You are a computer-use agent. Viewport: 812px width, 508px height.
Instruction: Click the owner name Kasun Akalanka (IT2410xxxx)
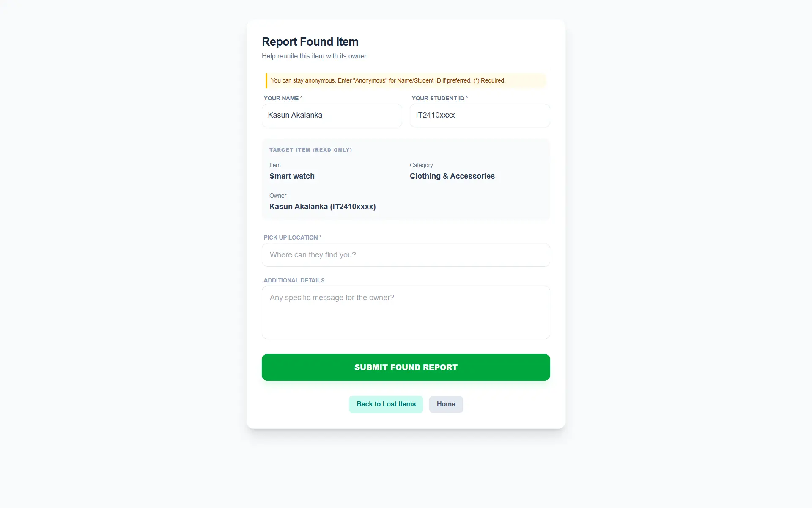coord(322,207)
